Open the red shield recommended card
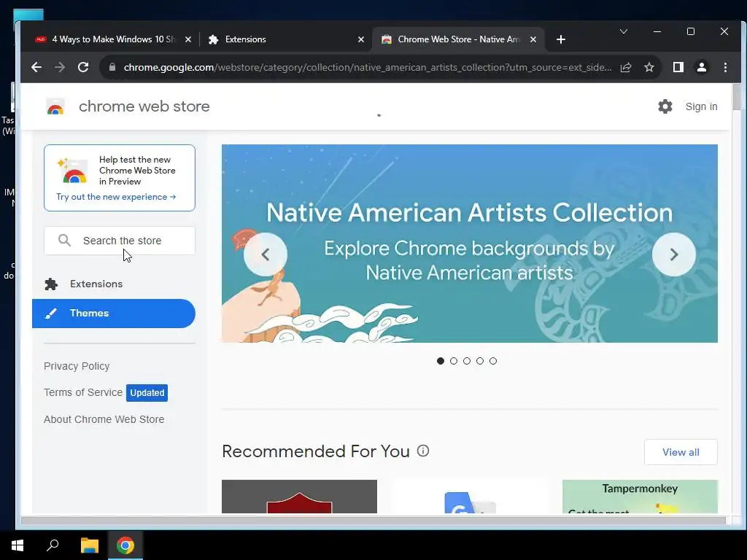Image resolution: width=747 pixels, height=560 pixels. [x=299, y=497]
